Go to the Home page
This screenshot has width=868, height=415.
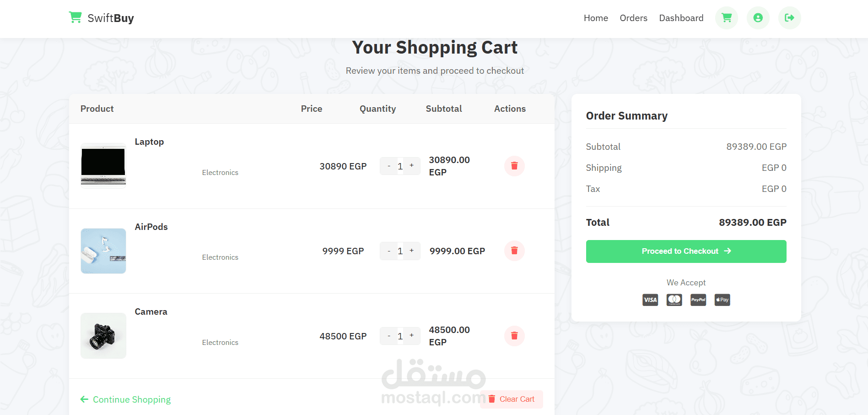(596, 18)
